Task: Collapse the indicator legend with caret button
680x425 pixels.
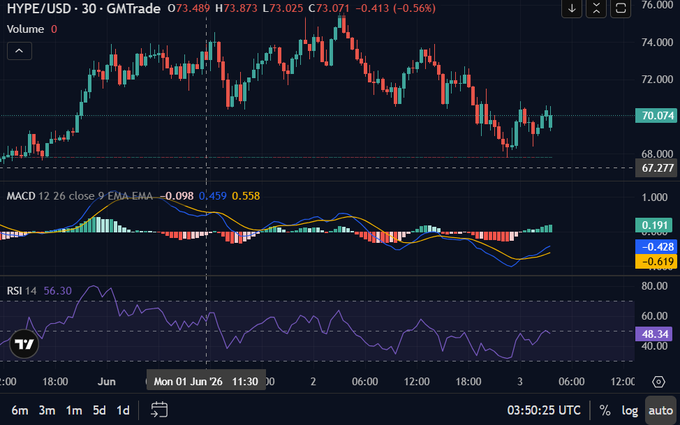Action: (x=19, y=51)
